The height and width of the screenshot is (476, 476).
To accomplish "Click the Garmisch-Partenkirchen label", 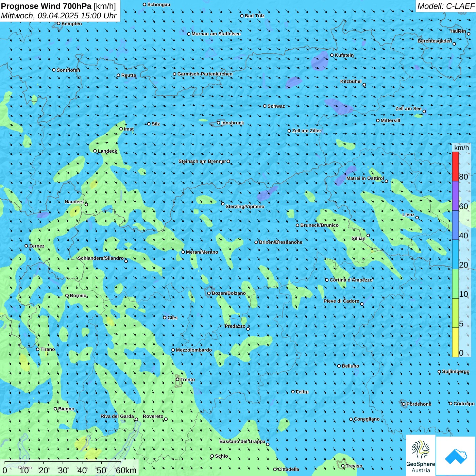I will [205, 74].
